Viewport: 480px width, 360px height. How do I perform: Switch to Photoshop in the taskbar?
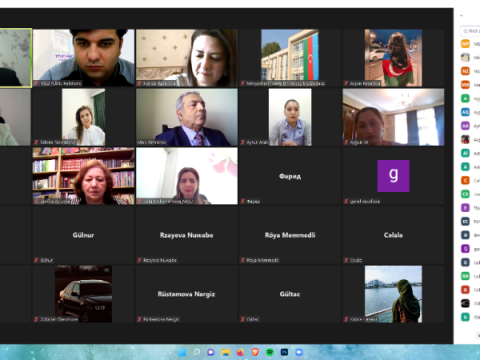pos(284,352)
